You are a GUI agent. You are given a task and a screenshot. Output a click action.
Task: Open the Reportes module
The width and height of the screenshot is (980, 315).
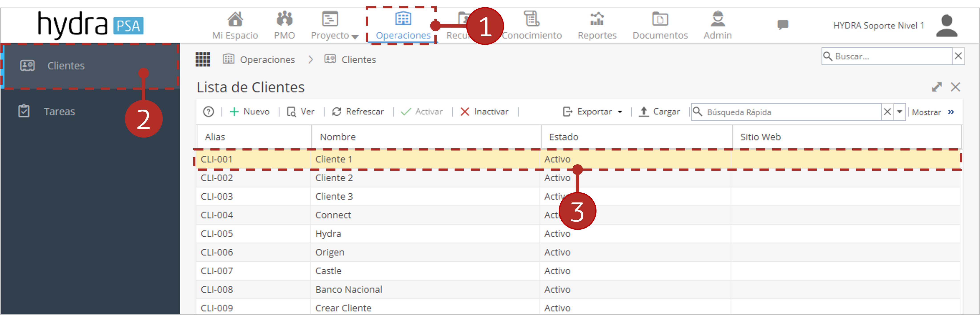[597, 26]
